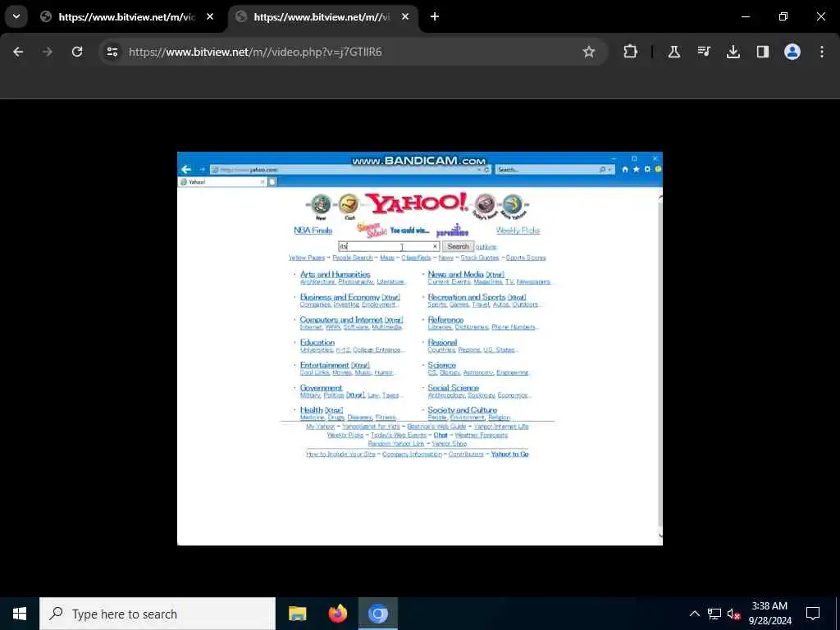Open the Windows Start menu
The width and height of the screenshot is (840, 630).
20,614
